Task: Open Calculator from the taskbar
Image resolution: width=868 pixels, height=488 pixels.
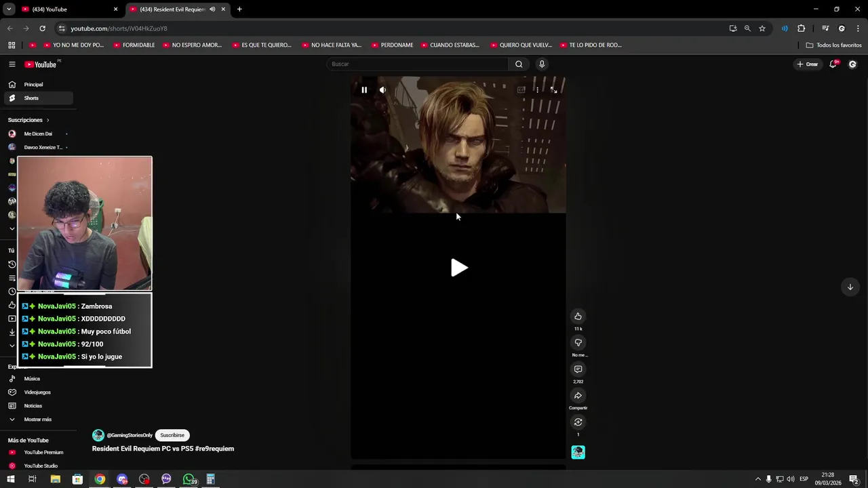Action: (x=211, y=479)
